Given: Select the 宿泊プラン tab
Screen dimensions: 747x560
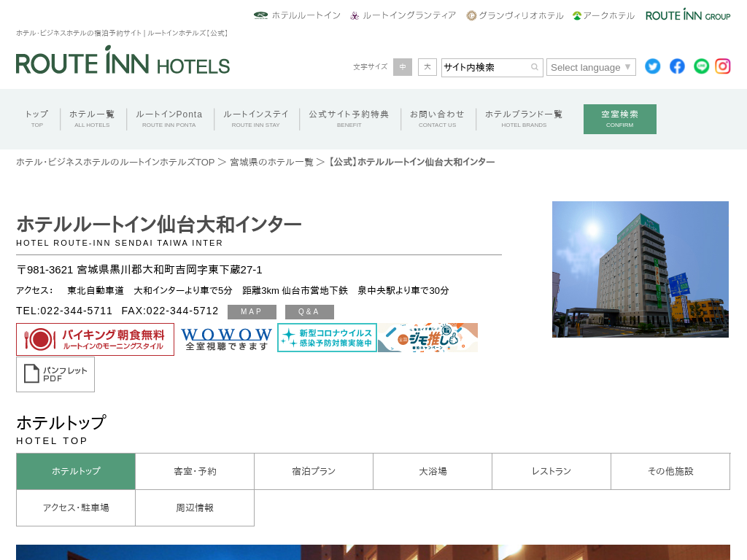Looking at the screenshot, I should pyautogui.click(x=314, y=472).
